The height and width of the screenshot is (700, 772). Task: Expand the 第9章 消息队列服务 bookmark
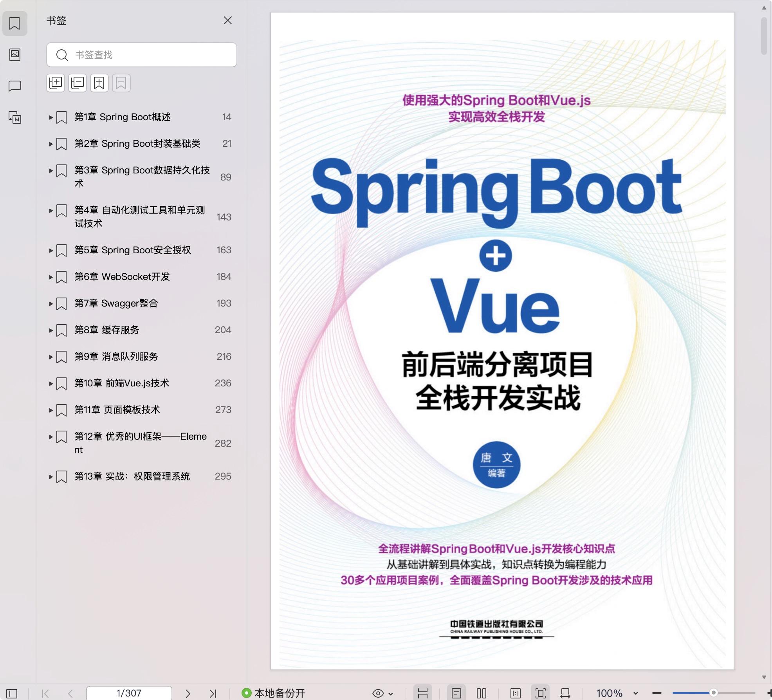(x=51, y=357)
